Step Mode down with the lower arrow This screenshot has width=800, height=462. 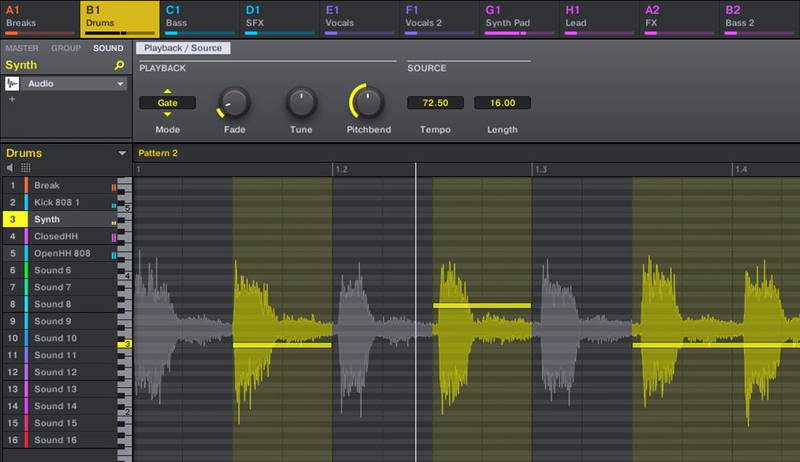pyautogui.click(x=167, y=114)
